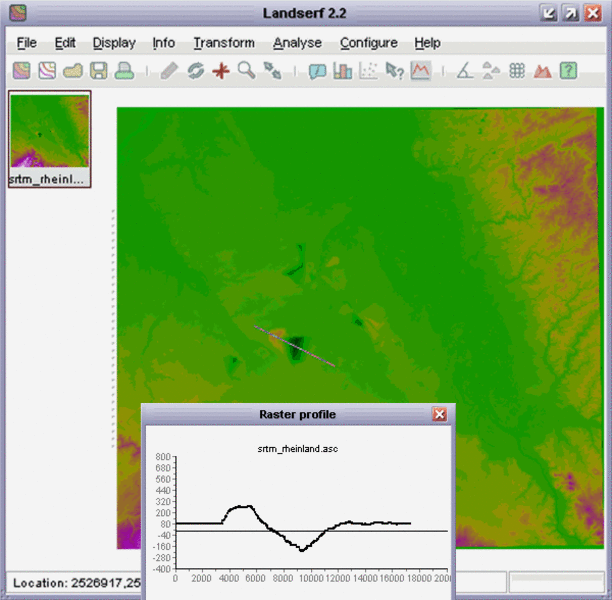The width and height of the screenshot is (612, 600).
Task: Open the Analyse menu
Action: coord(297,43)
